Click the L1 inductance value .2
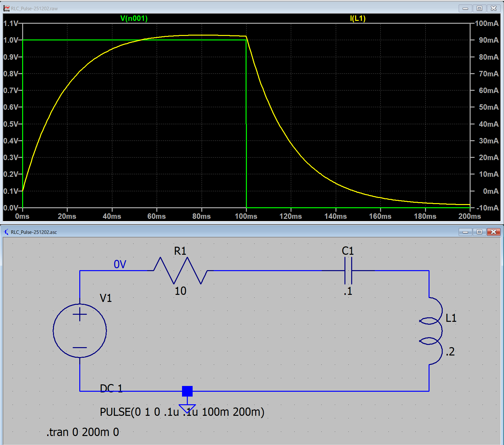Screen dimensions: 504x445 click(x=450, y=352)
